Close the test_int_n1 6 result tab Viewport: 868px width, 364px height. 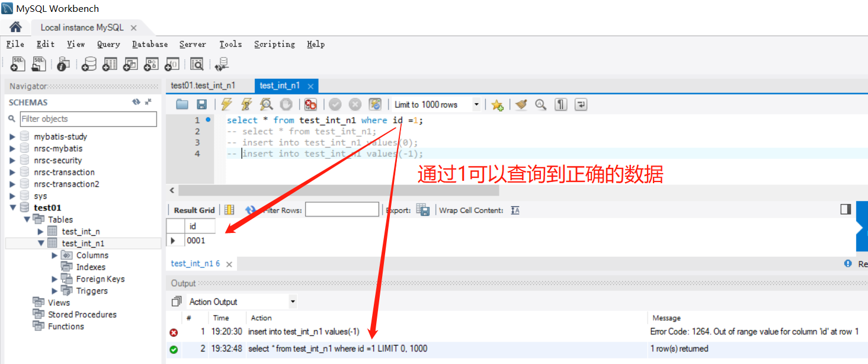point(229,264)
